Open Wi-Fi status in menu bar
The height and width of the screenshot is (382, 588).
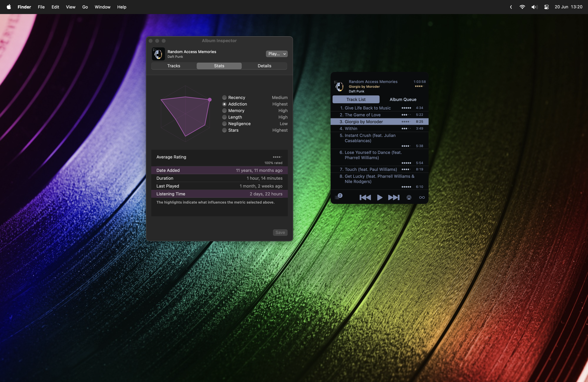[x=522, y=7]
